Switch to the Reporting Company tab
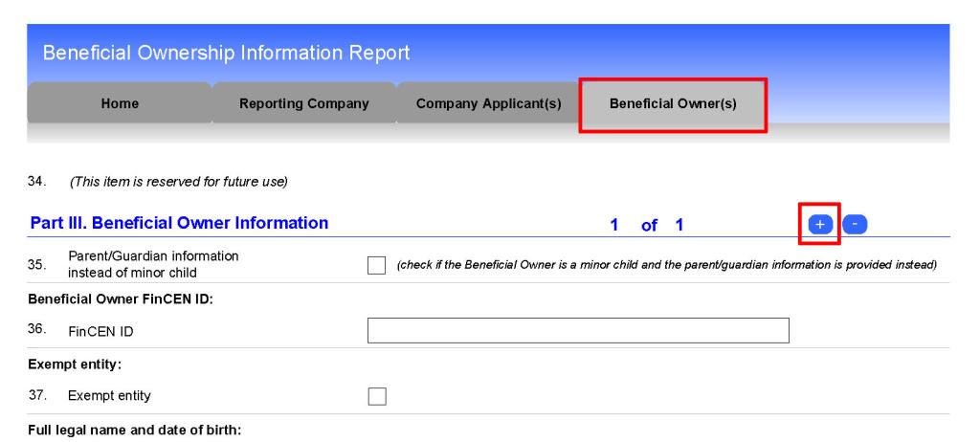 pos(304,103)
